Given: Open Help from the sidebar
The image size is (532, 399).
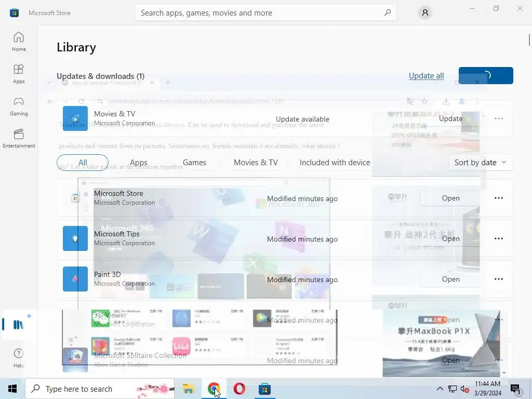Looking at the screenshot, I should (19, 358).
